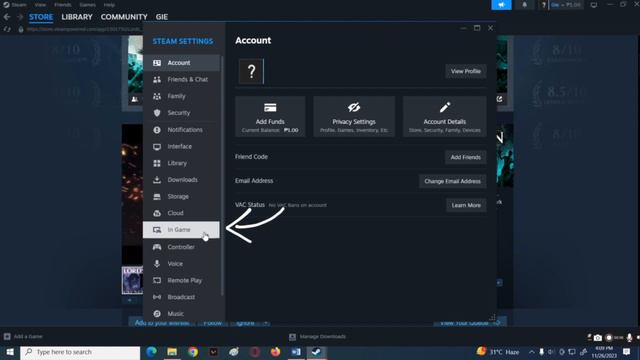Click the Friends & Chat people icon

pos(157,80)
